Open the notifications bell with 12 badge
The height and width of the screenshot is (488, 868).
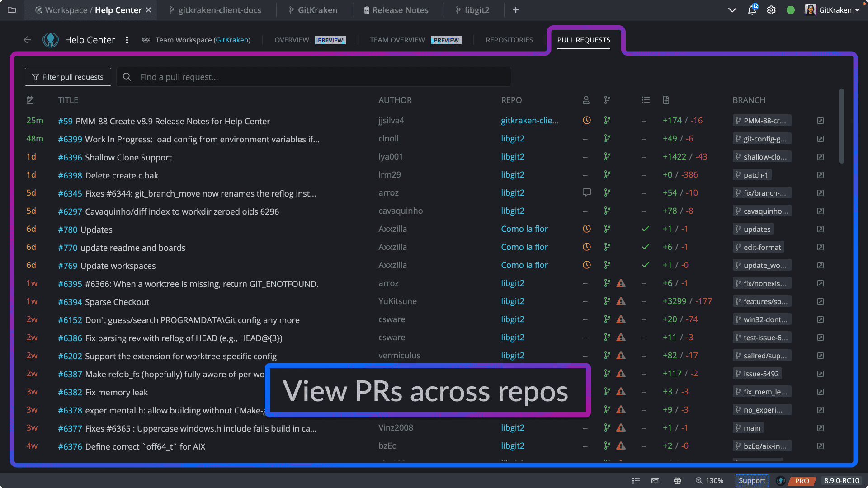(x=751, y=9)
